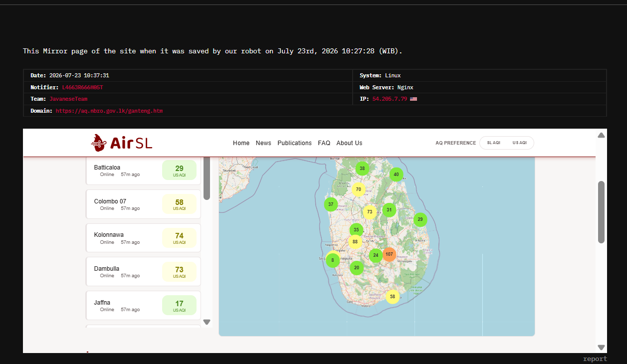The image size is (627, 364).
Task: Click the IP address 54.205.7.79
Action: (390, 99)
